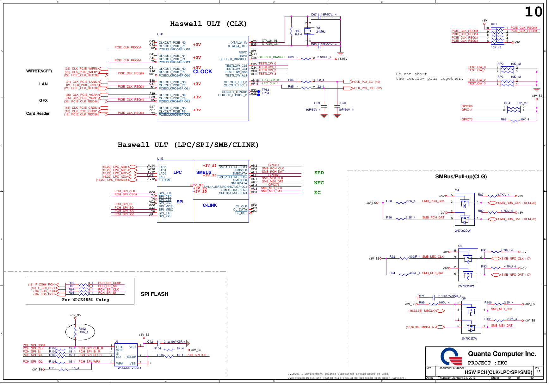Viewport: 555px width, 392px height.
Task: Click the 'SMB_NFC_CLK (17)' net label
Action: coord(516,259)
